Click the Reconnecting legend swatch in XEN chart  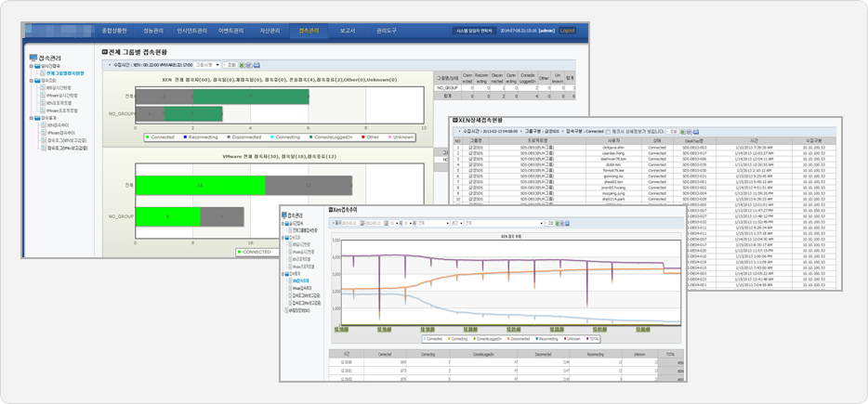tap(186, 137)
